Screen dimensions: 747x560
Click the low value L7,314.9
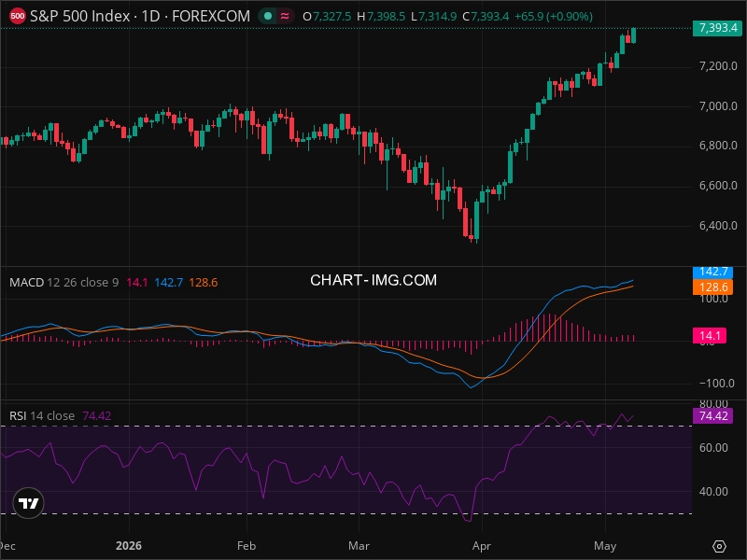(x=434, y=17)
